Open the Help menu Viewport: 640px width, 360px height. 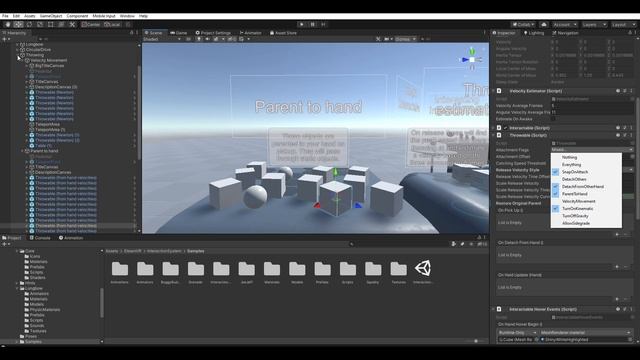143,16
